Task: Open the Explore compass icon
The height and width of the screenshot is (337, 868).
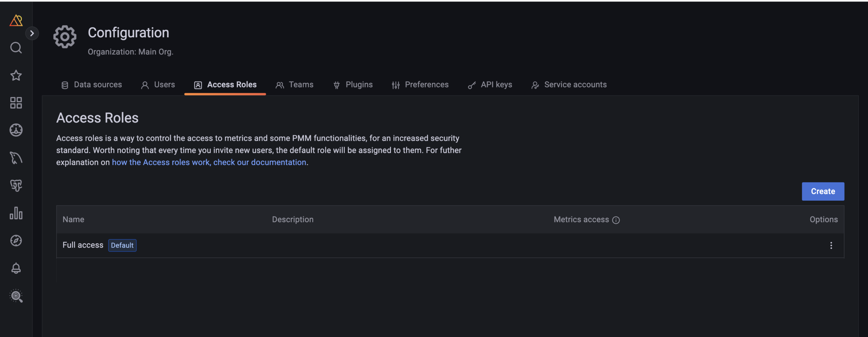Action: click(x=16, y=241)
